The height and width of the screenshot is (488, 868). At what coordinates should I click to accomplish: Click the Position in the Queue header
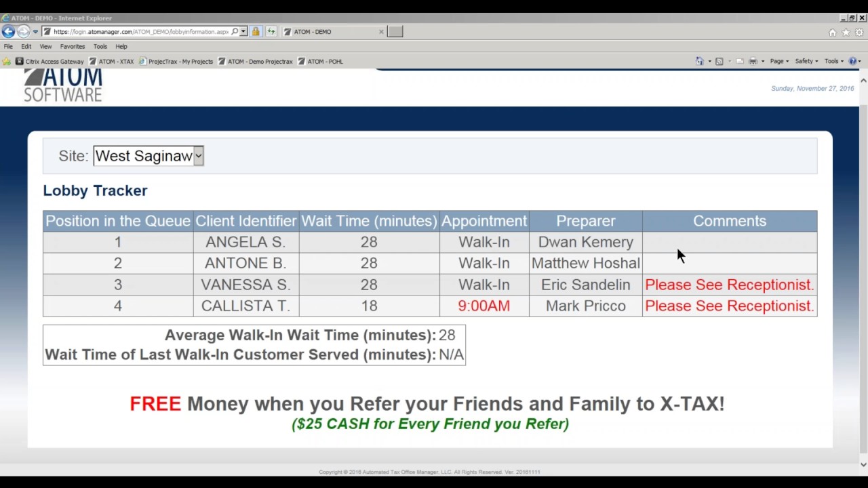tap(118, 221)
